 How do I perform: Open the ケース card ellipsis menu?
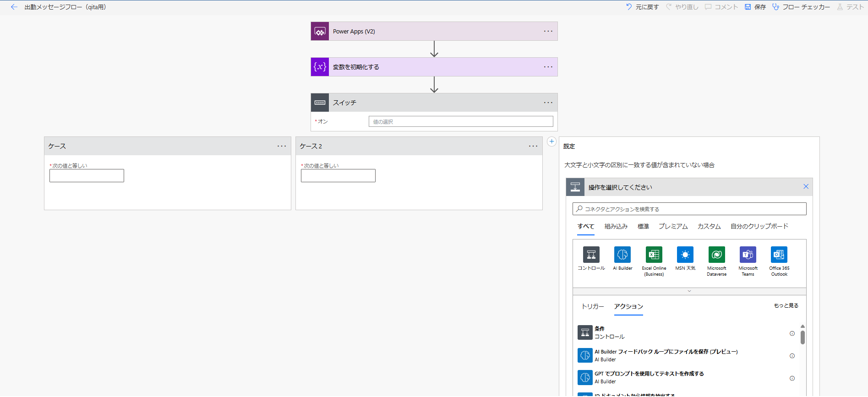click(282, 146)
